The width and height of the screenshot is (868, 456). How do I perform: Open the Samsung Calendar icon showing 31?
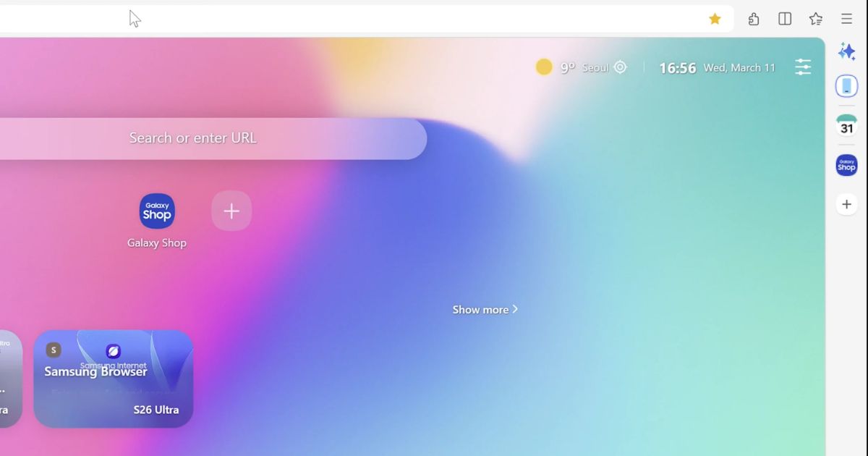(846, 124)
